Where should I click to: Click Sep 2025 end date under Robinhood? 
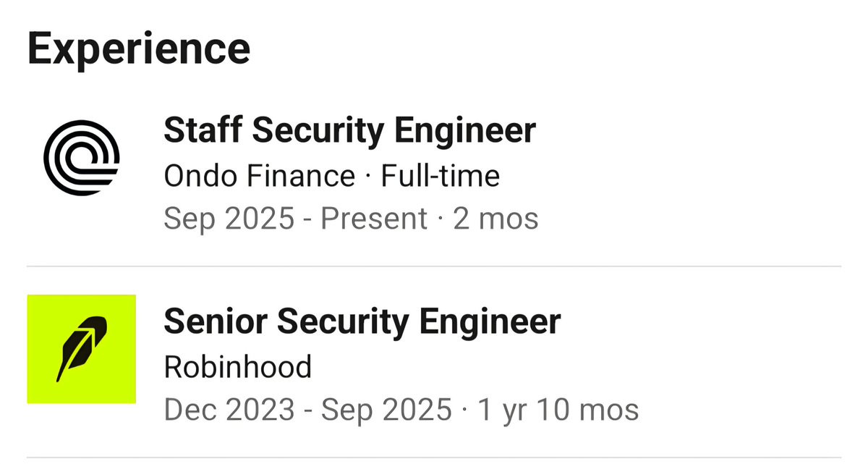[386, 410]
